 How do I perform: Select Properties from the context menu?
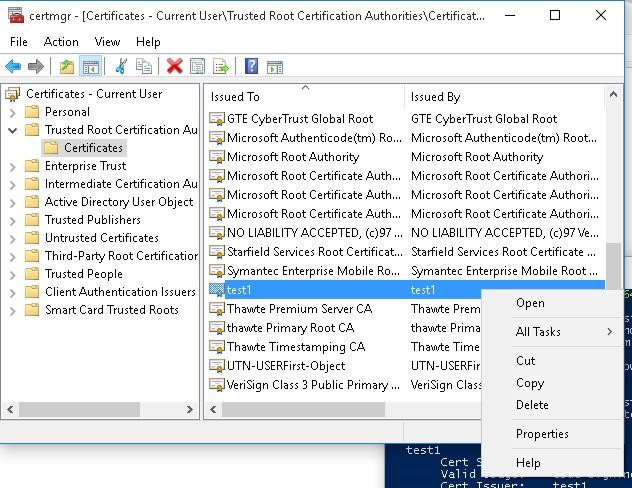(x=542, y=434)
